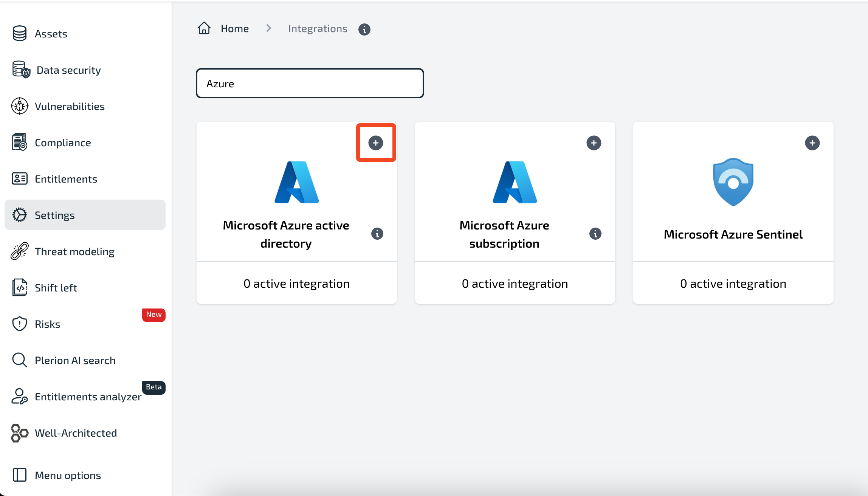Image resolution: width=868 pixels, height=496 pixels.
Task: Click the Well-Architected hexagons icon
Action: pyautogui.click(x=20, y=433)
